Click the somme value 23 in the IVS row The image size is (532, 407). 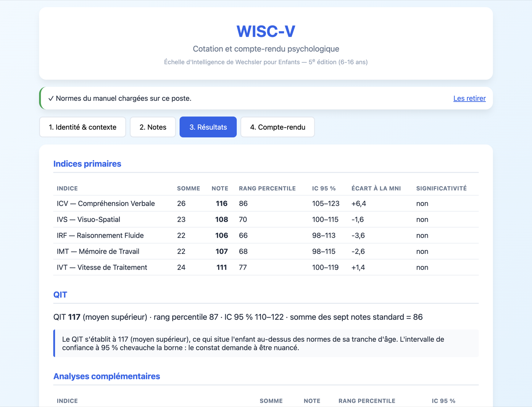pyautogui.click(x=181, y=219)
